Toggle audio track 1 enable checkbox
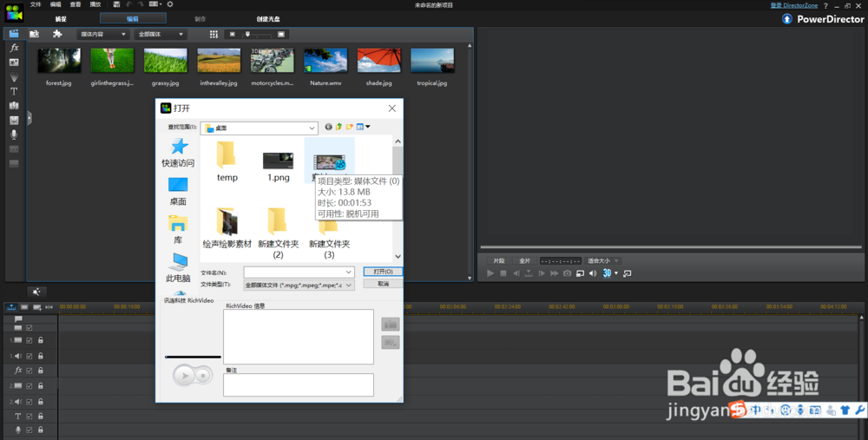 (x=30, y=356)
